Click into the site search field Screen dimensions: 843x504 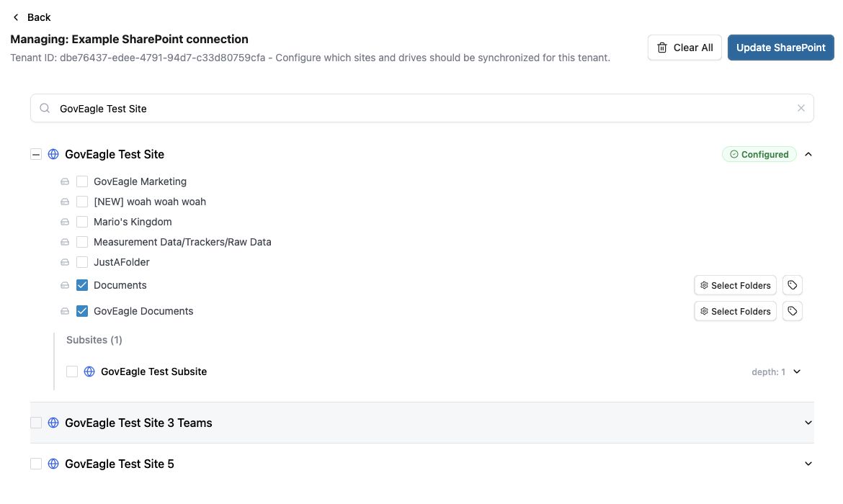coord(422,108)
